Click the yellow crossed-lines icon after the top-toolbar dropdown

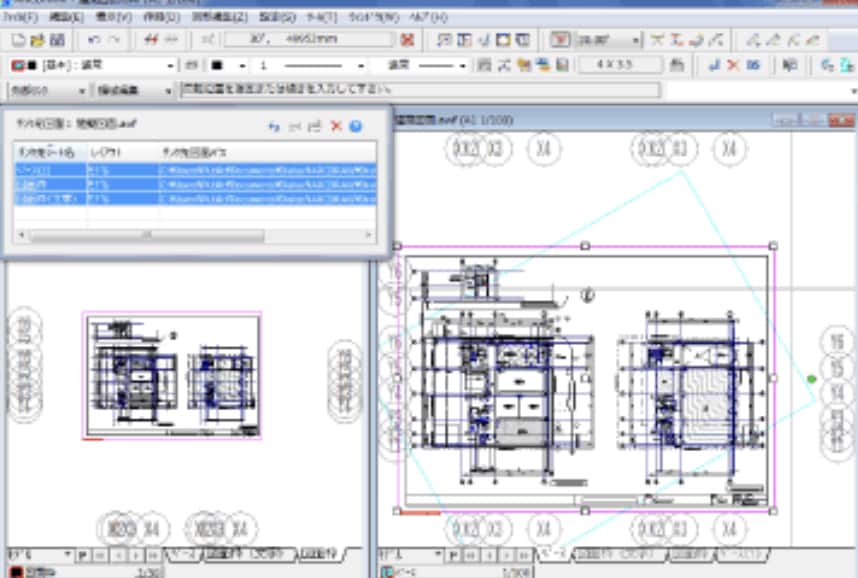tap(657, 40)
